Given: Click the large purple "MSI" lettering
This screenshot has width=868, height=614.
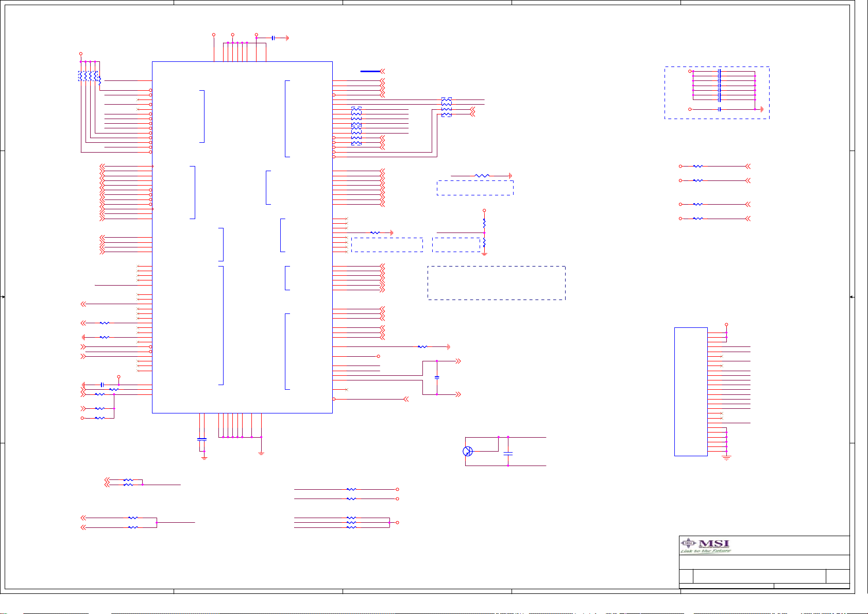Looking at the screenshot, I should pos(714,543).
